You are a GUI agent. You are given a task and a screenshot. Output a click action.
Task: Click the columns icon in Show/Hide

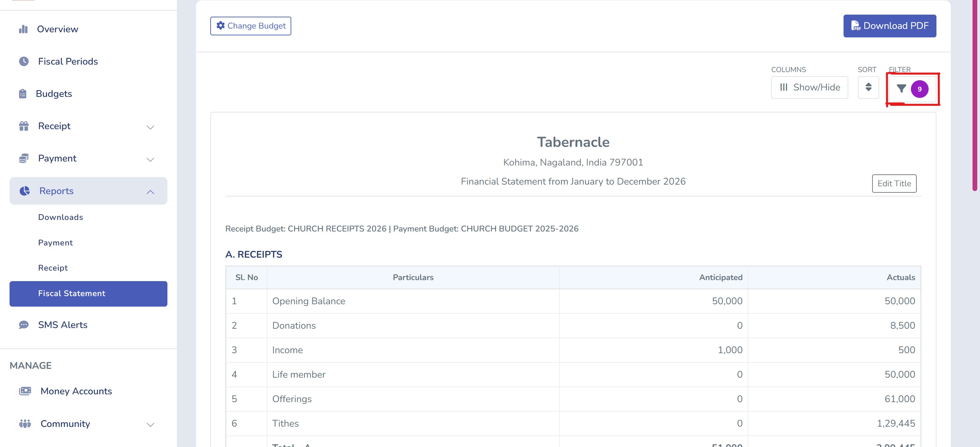coord(784,87)
